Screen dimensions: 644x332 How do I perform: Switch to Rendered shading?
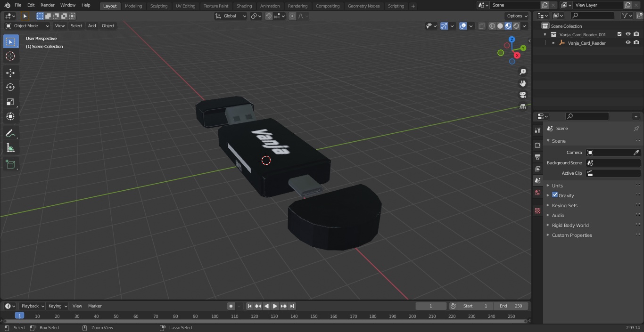[x=516, y=26]
